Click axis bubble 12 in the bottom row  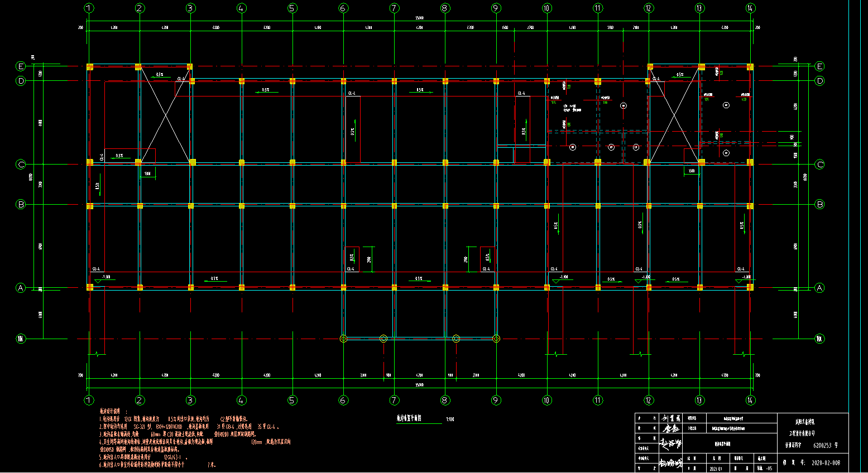(649, 400)
